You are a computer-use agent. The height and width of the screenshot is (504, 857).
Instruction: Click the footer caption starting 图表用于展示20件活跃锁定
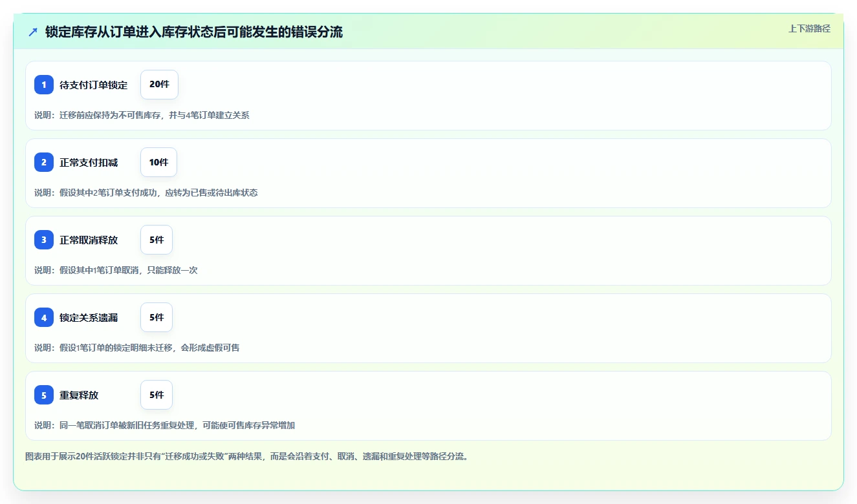click(x=246, y=456)
